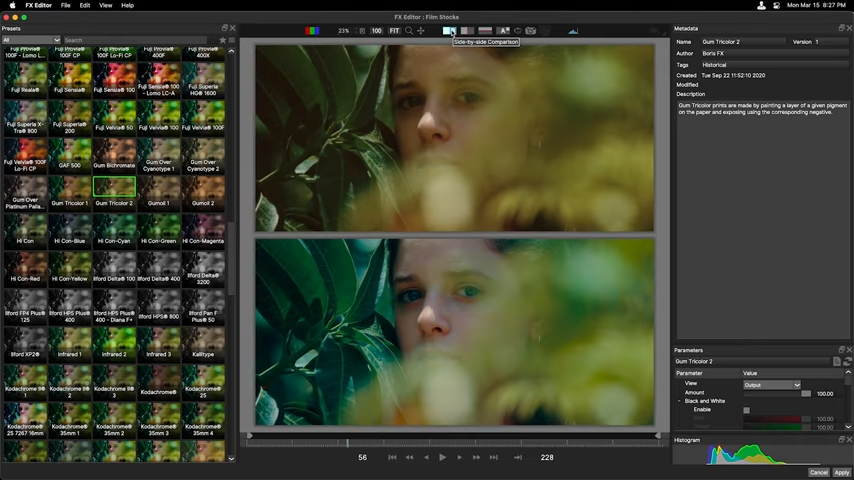
Task: Enable vertical split comparison view
Action: pos(467,31)
